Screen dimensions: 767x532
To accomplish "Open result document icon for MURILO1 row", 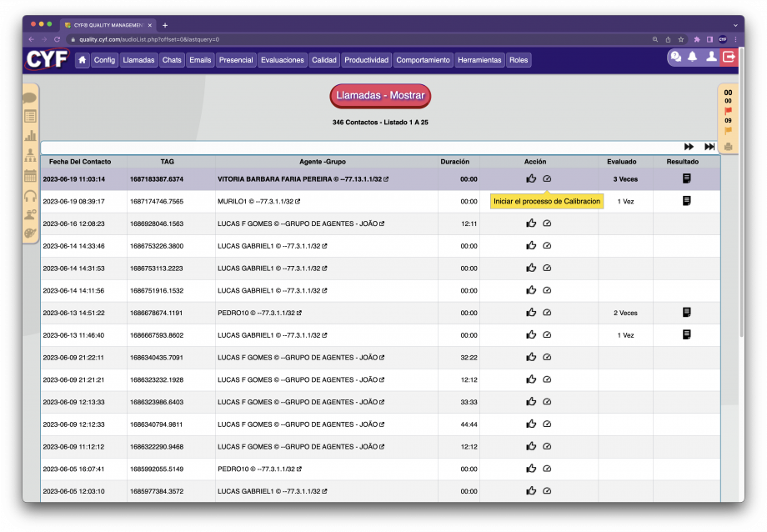I will (686, 201).
